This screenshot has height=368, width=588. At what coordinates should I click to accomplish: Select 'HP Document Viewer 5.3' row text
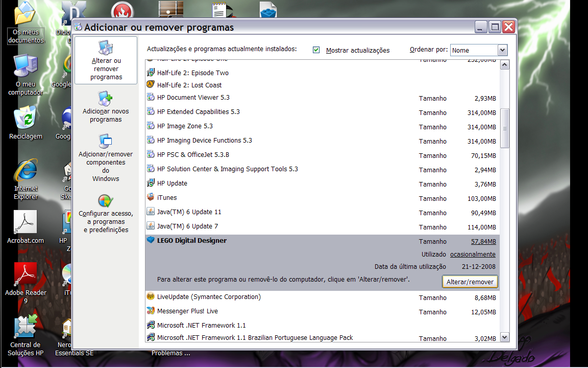193,97
